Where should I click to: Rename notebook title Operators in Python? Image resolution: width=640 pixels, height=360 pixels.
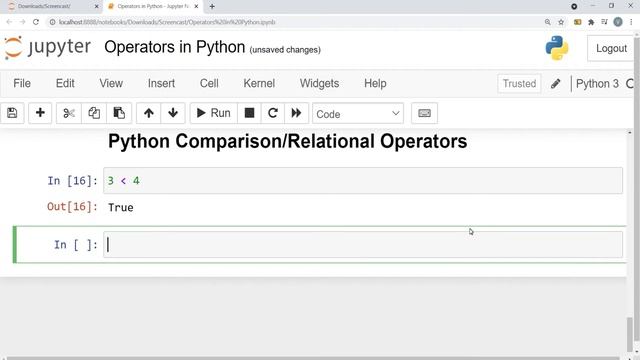175,47
